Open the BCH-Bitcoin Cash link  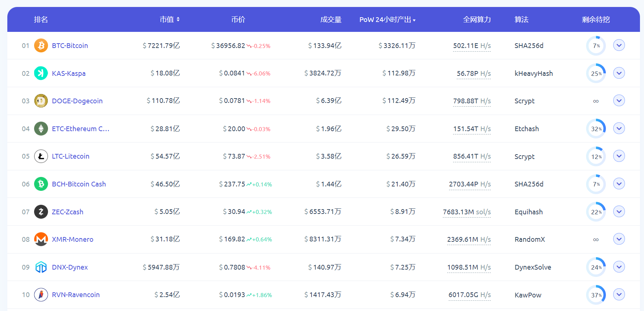coord(79,184)
